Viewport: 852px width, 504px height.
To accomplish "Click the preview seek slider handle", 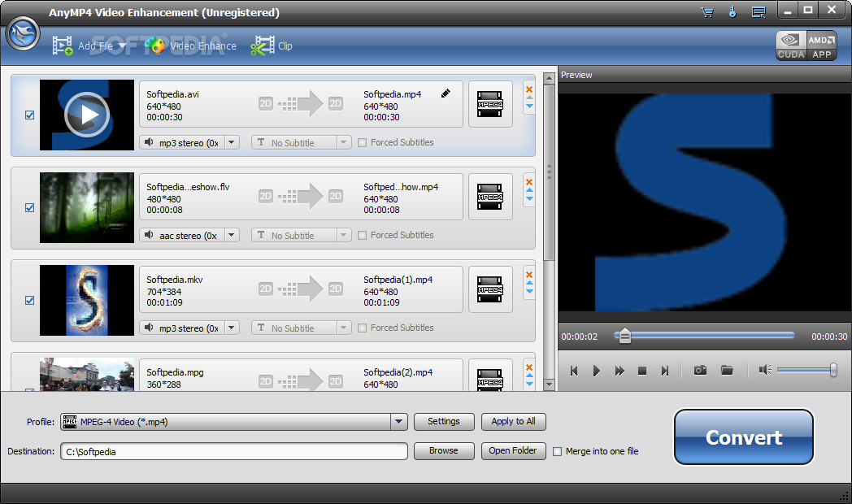I will point(625,337).
